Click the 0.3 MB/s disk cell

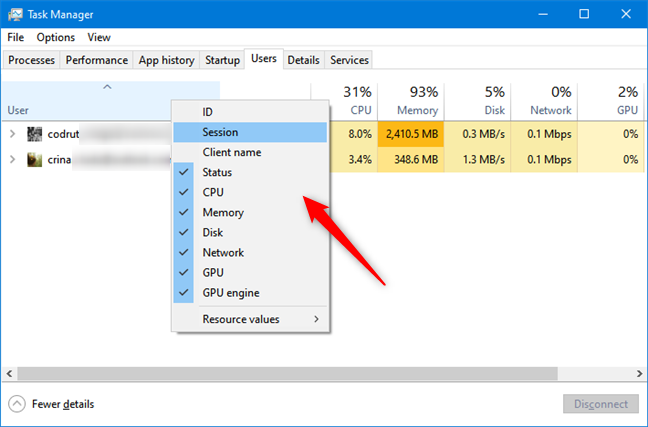[477, 134]
